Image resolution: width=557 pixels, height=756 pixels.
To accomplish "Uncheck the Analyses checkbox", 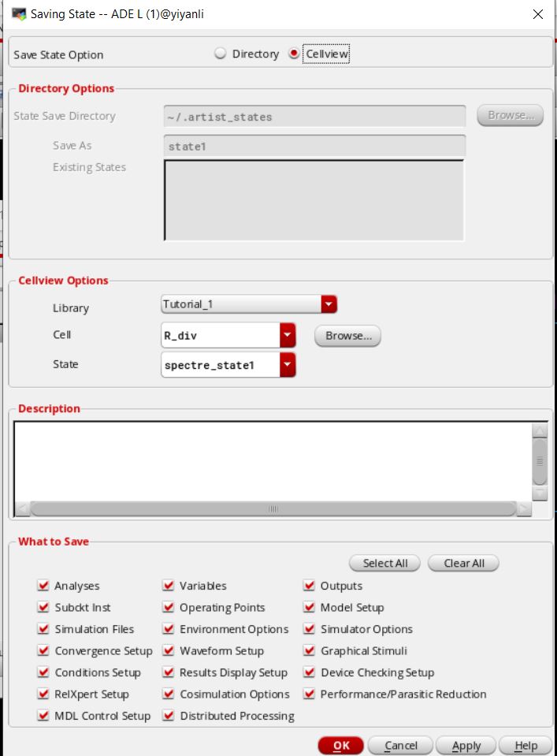I will point(43,585).
